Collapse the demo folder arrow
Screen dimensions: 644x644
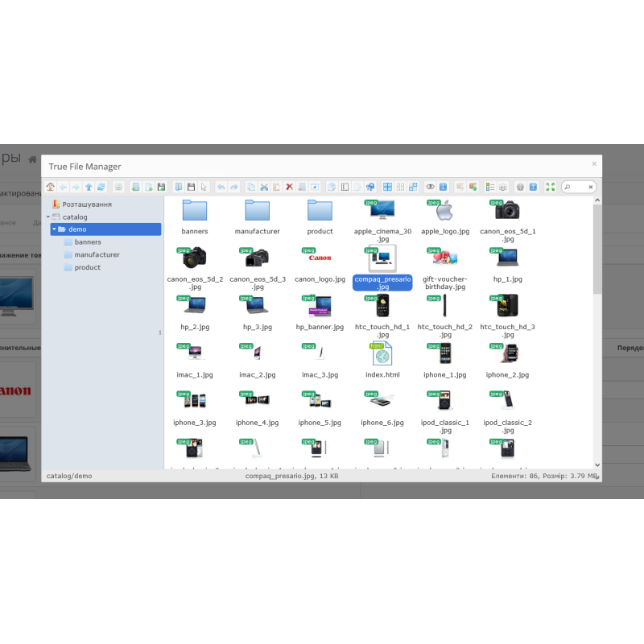pyautogui.click(x=54, y=229)
